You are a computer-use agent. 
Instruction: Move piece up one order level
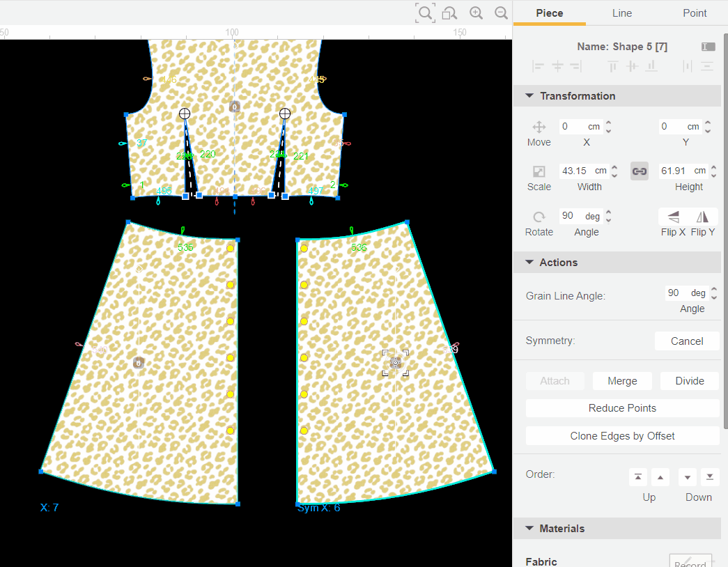coord(660,477)
